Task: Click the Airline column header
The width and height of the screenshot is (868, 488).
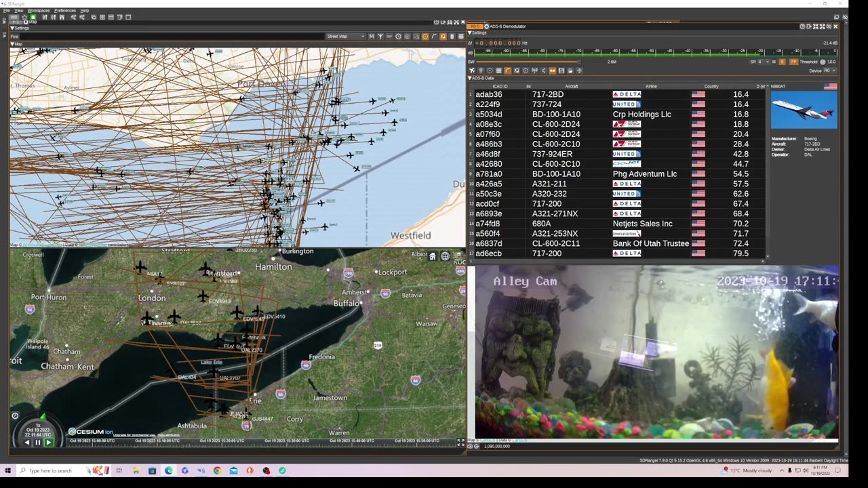Action: tap(651, 86)
